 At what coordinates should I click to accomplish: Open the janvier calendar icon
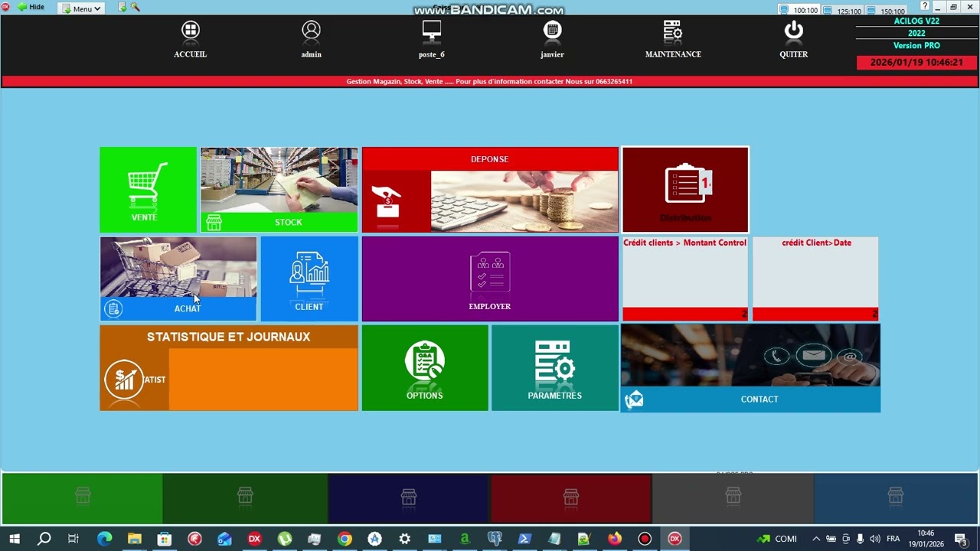(552, 31)
